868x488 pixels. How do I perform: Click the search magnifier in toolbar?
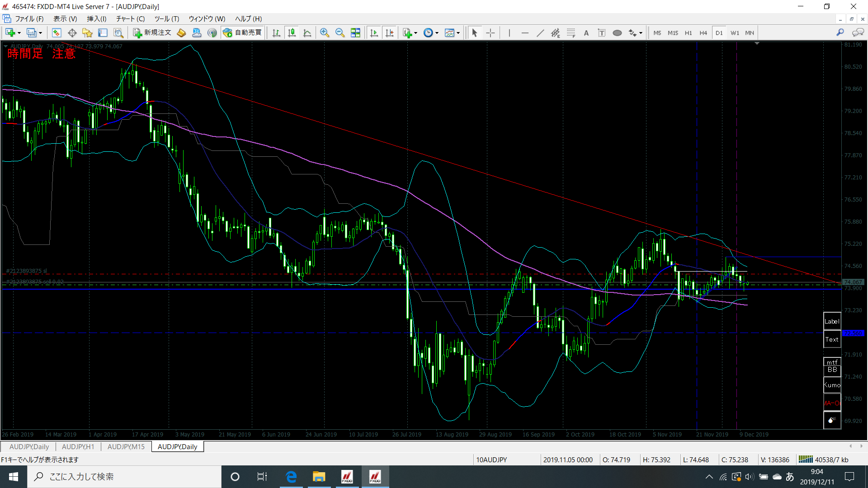click(840, 33)
